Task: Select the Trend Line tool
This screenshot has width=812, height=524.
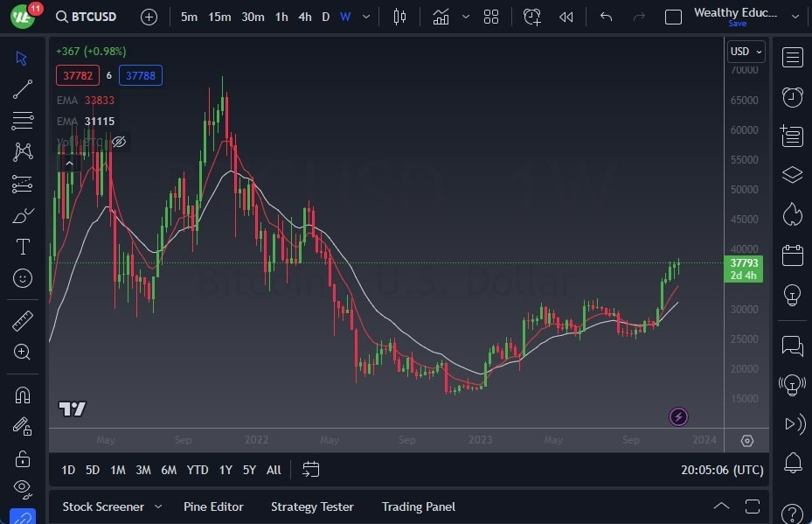Action: pos(22,88)
